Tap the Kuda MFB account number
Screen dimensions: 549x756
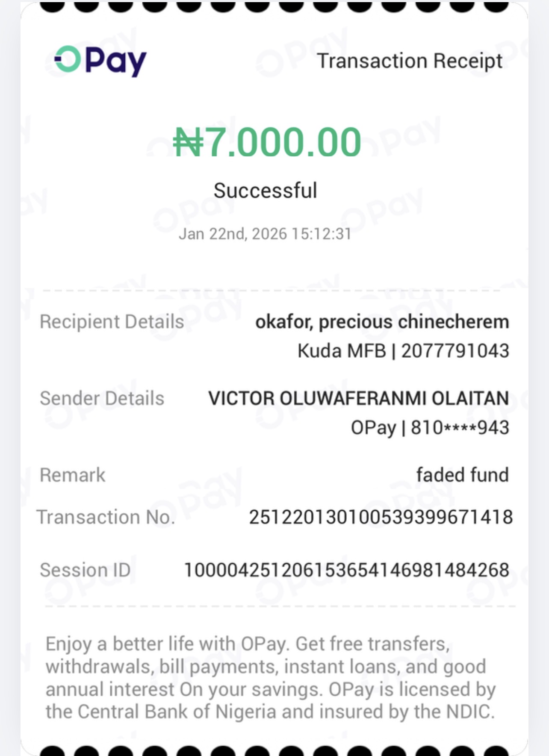(x=403, y=351)
